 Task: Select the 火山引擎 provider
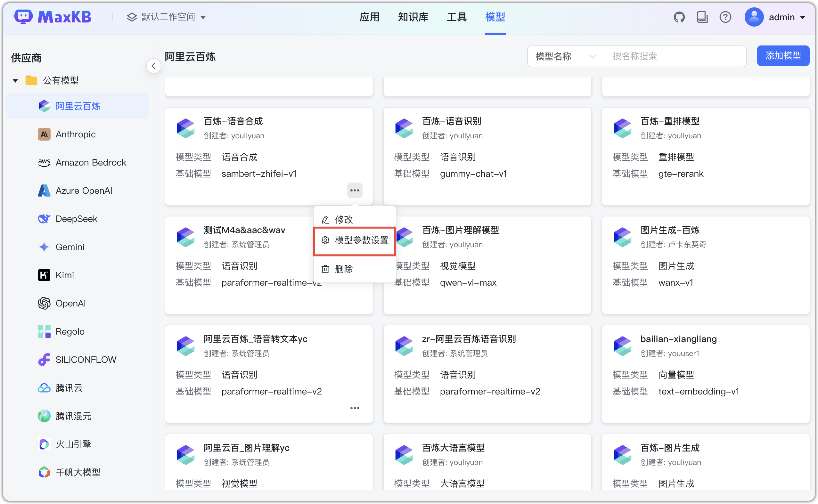pos(77,444)
